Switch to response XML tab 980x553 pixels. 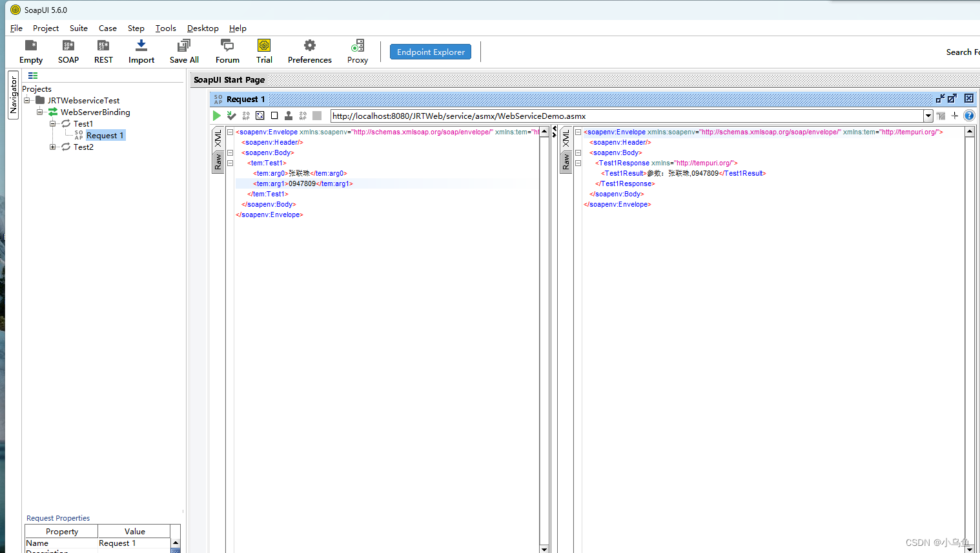click(566, 138)
